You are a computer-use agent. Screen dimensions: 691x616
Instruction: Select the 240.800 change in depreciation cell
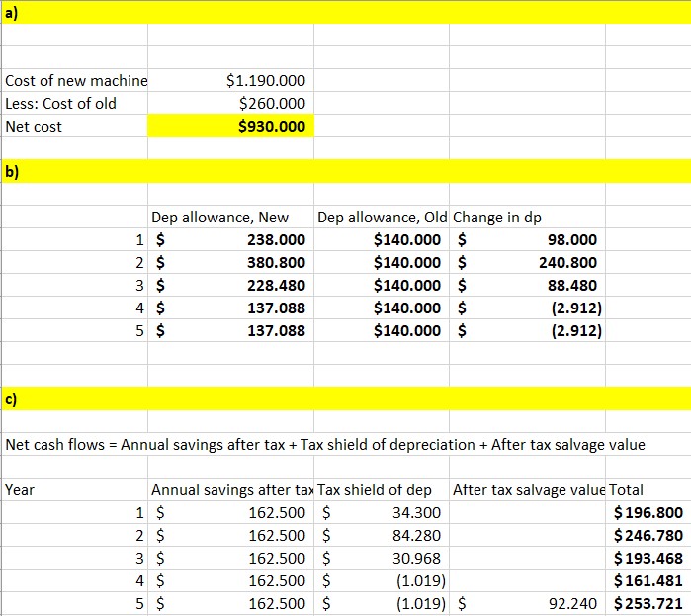(527, 263)
